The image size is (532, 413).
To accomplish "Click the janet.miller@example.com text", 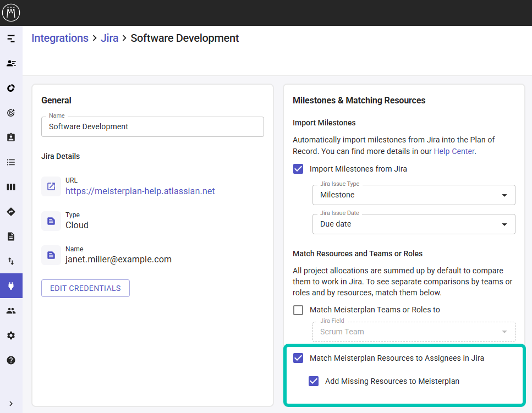I will (x=118, y=260).
